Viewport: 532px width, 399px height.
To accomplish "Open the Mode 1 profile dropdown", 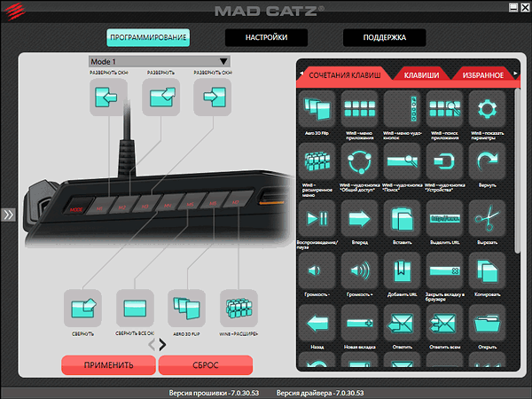I will [160, 62].
